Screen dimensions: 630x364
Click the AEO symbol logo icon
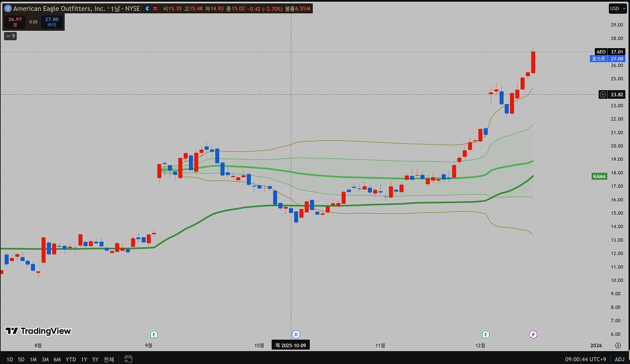coord(8,9)
